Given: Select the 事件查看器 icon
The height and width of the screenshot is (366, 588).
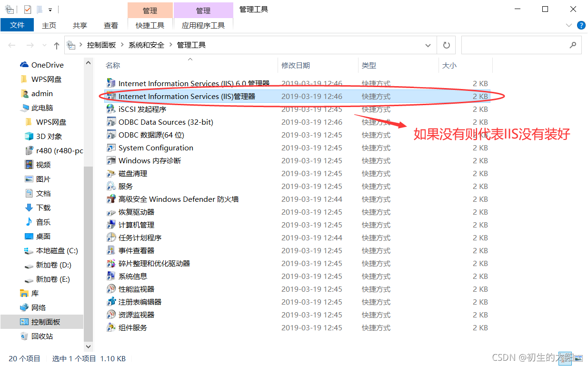Looking at the screenshot, I should (111, 250).
